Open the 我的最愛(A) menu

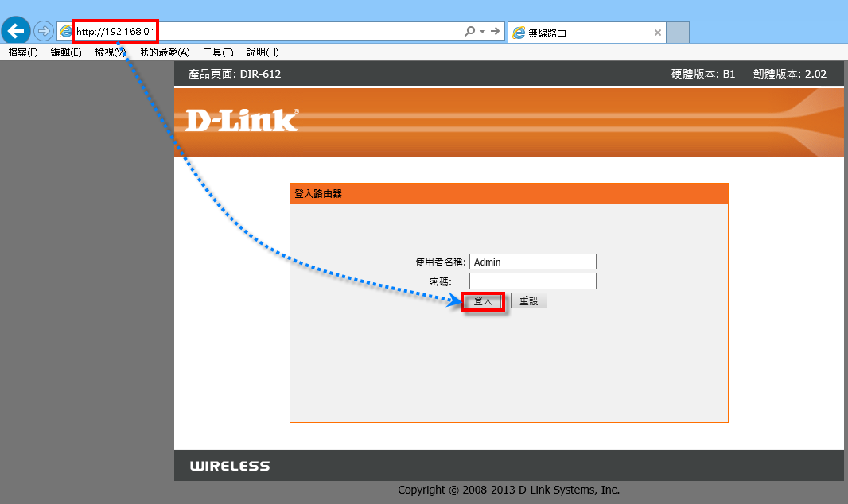click(165, 52)
